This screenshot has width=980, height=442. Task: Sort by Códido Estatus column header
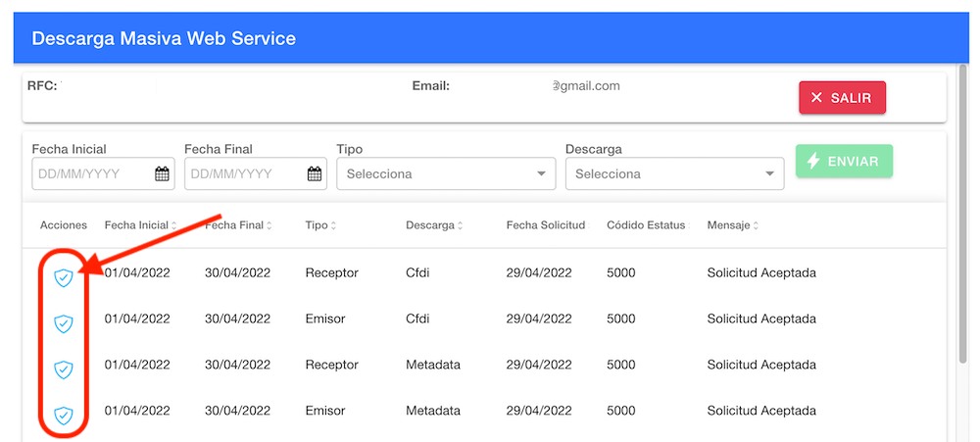pos(648,225)
